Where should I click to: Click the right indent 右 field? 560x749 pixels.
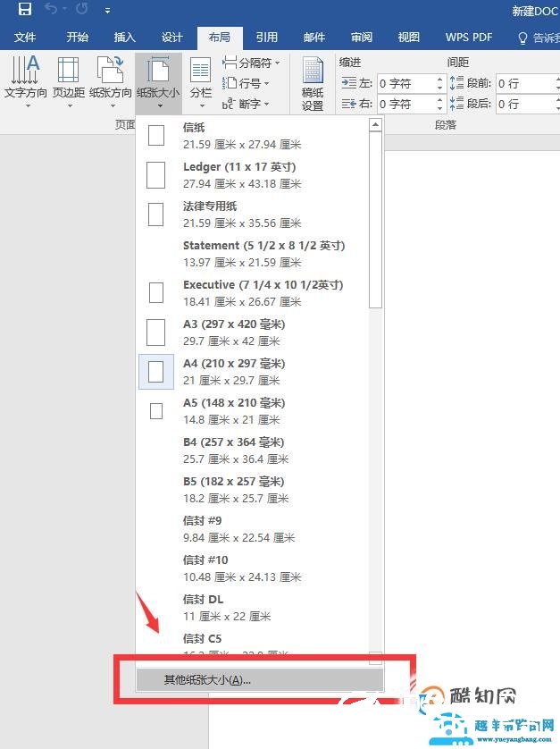[405, 104]
